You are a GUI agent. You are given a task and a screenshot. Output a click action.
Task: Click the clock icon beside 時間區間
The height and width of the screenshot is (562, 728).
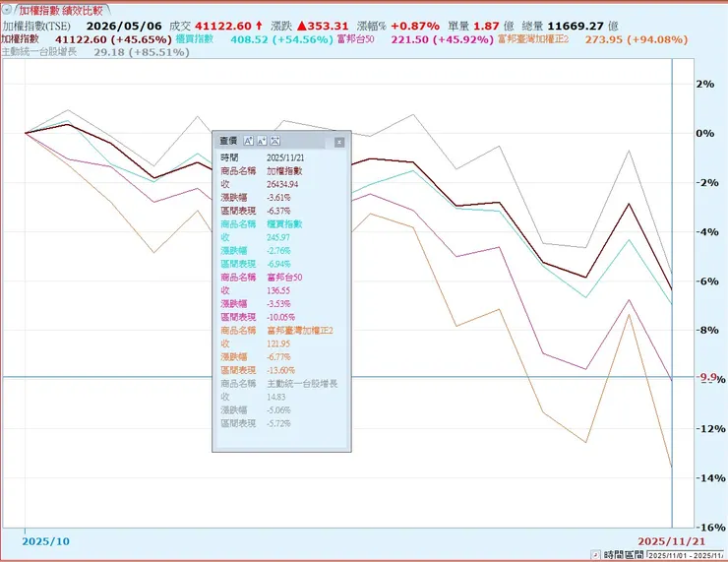pos(595,554)
